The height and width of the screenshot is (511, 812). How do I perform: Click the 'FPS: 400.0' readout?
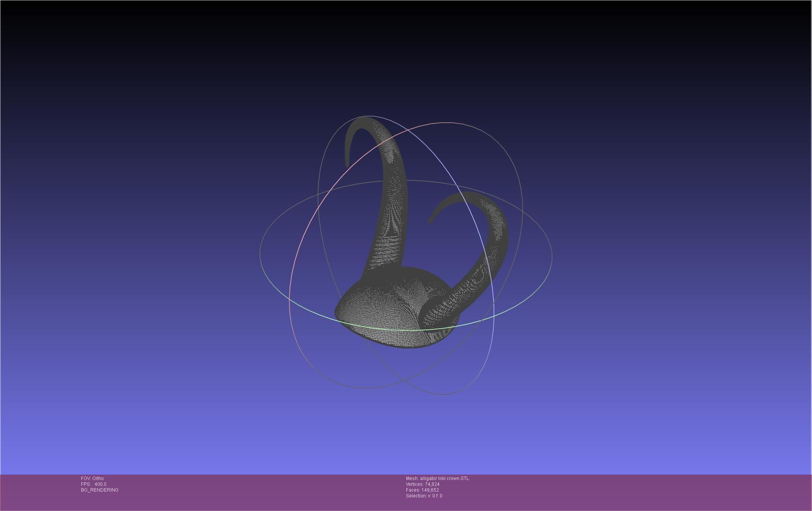point(94,484)
